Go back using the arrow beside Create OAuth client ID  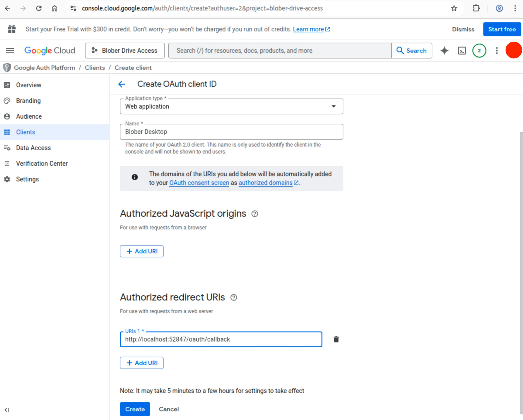click(x=122, y=84)
